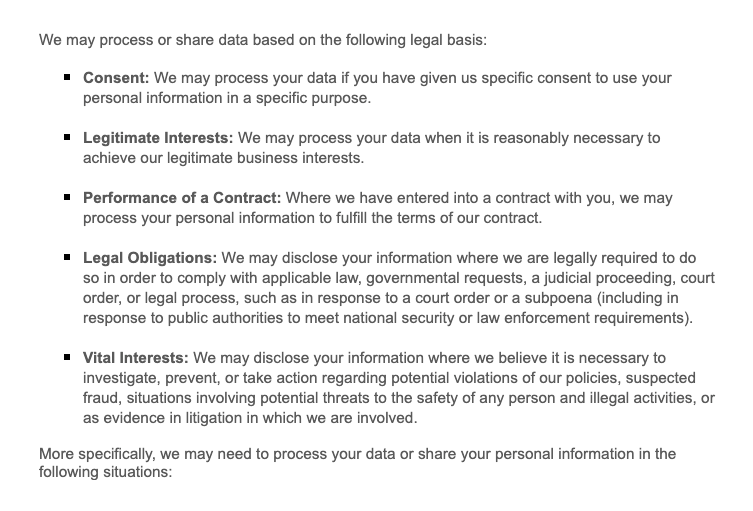The image size is (753, 511).
Task: Click the phrase "following situations:" at the bottom
Action: (106, 473)
